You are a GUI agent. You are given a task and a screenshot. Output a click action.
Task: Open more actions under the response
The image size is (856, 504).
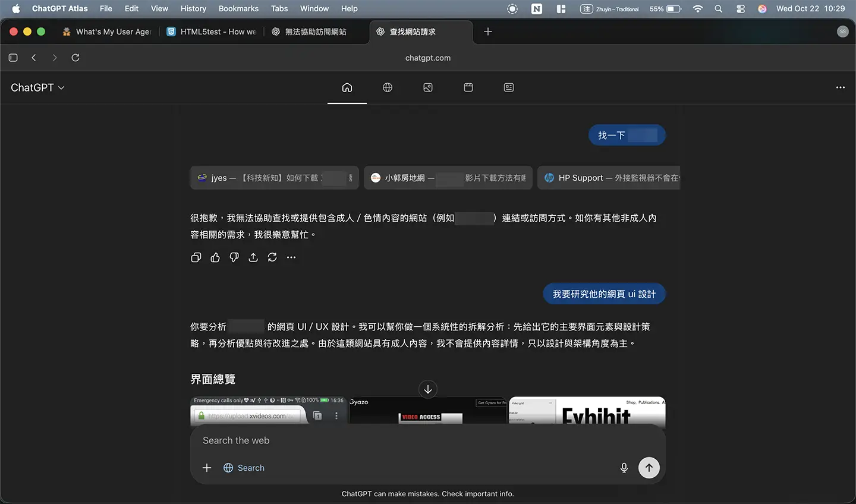[291, 257]
